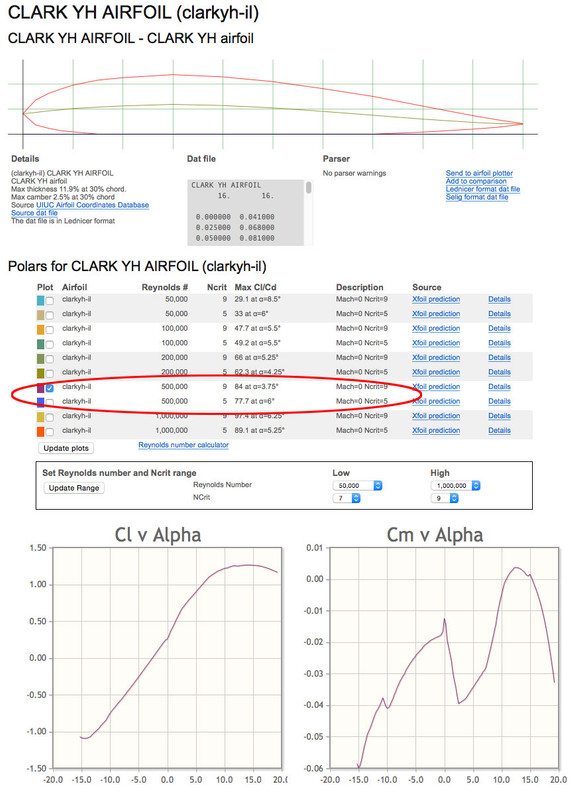Image resolution: width=585 pixels, height=800 pixels.
Task: Click the 'Max thickness 11.9% at 30% chord' text
Action: (x=68, y=189)
